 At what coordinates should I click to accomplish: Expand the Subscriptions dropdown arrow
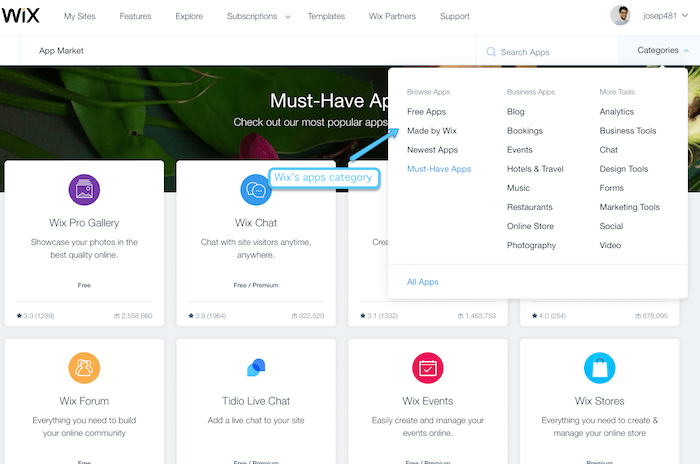288,17
